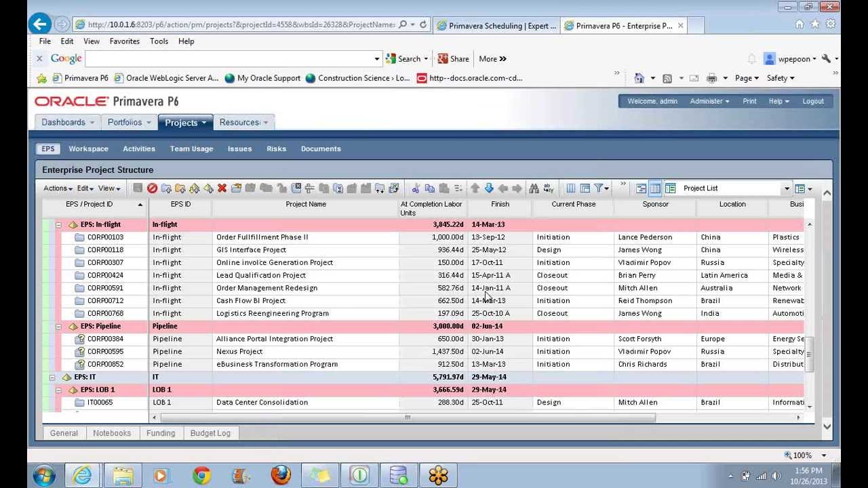868x488 pixels.
Task: Open Firefox from the taskbar
Action: [281, 475]
